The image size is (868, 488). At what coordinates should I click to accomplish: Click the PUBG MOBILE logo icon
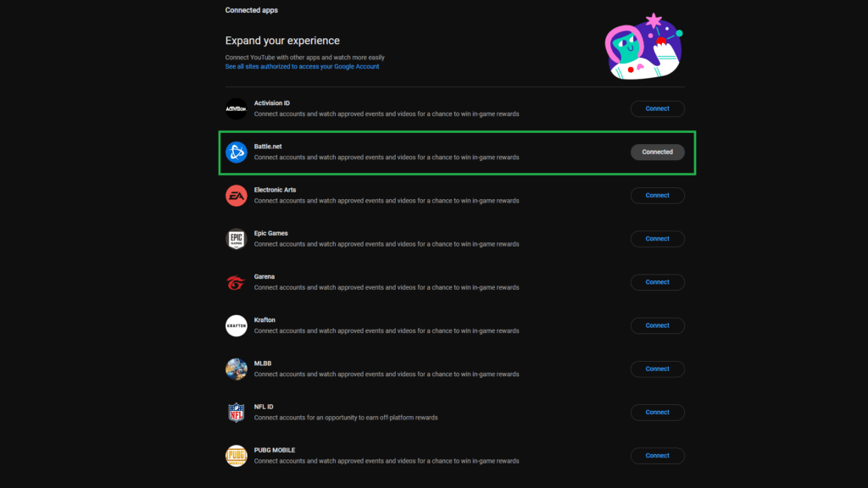[x=236, y=455]
